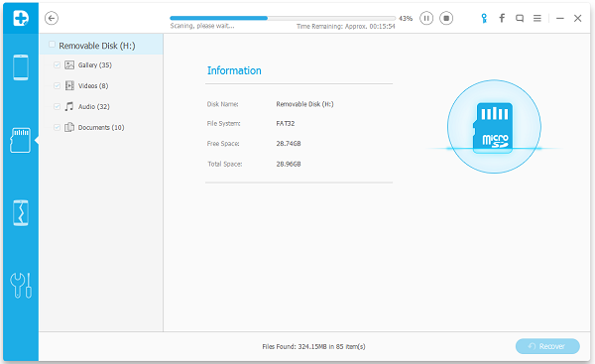Click the Gallery picture icon
595x364 pixels.
pos(69,64)
